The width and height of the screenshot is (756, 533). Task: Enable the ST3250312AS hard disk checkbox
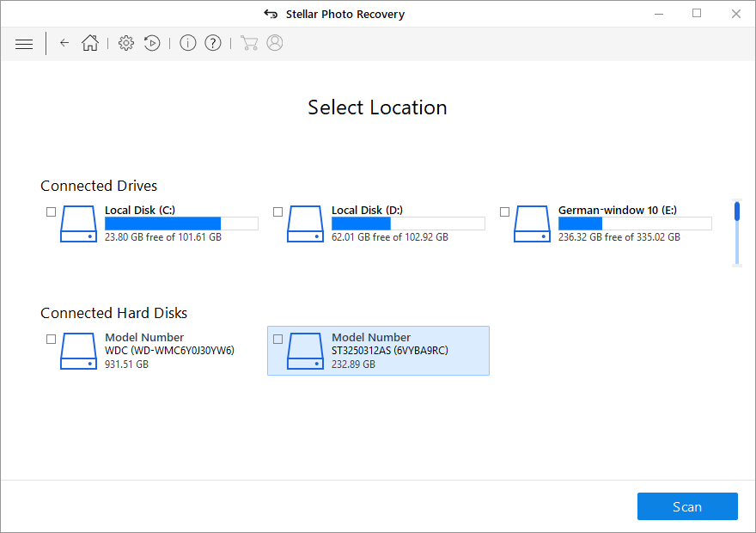point(277,339)
